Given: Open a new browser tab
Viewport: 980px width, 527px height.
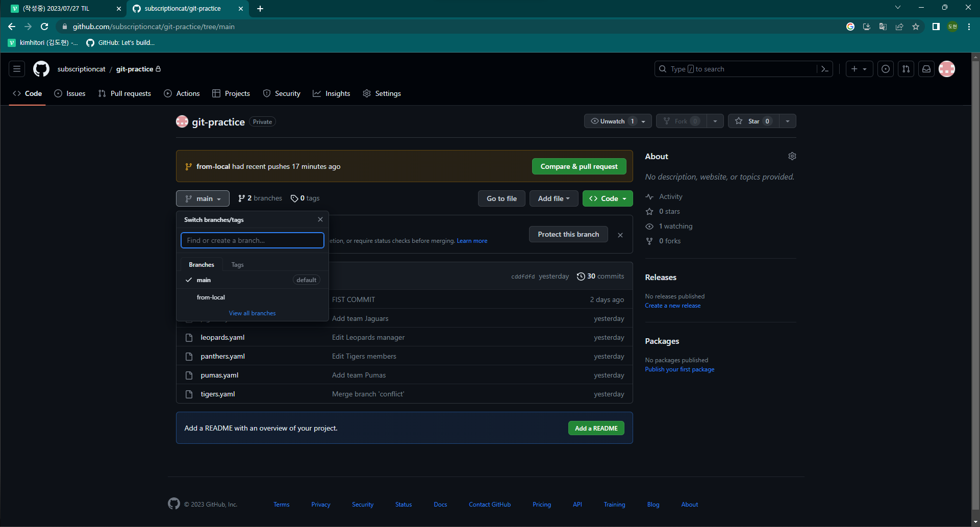Looking at the screenshot, I should pyautogui.click(x=260, y=9).
